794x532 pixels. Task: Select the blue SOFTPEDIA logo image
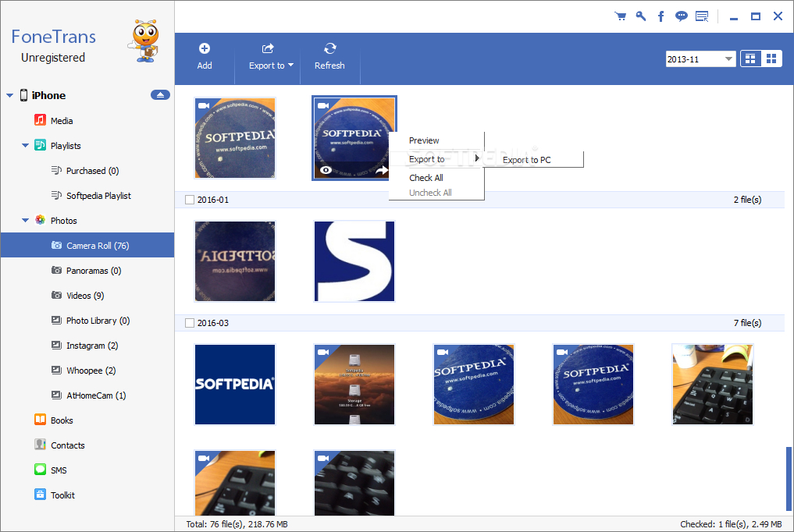(x=235, y=385)
